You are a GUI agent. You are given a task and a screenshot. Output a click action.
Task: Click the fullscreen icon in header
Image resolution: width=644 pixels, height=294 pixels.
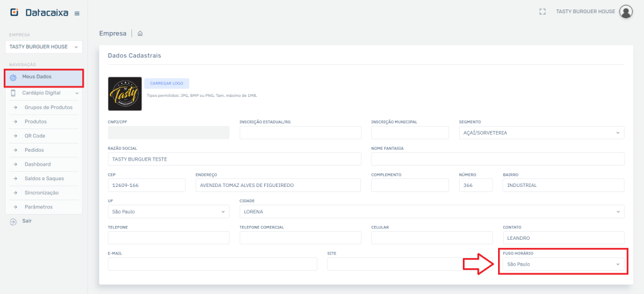point(542,11)
